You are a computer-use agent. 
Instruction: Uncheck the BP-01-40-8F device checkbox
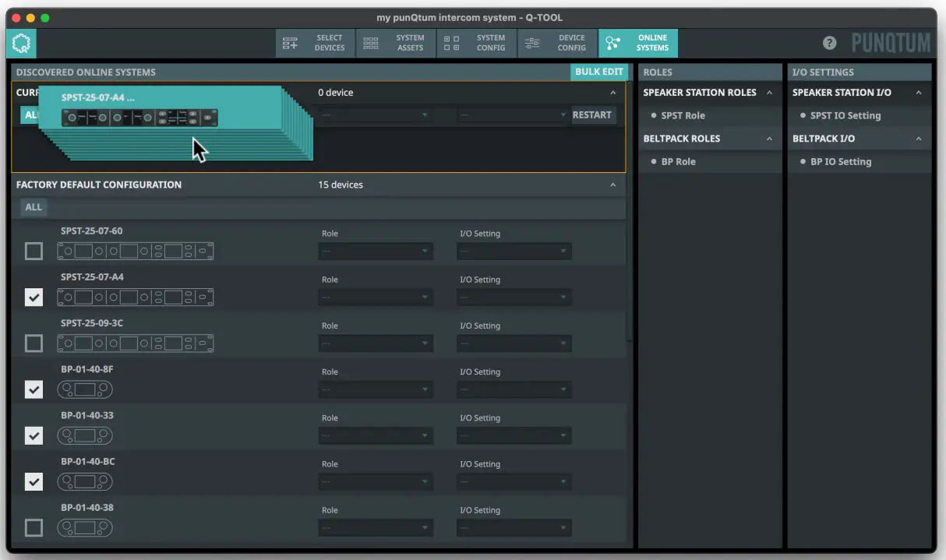pos(34,389)
